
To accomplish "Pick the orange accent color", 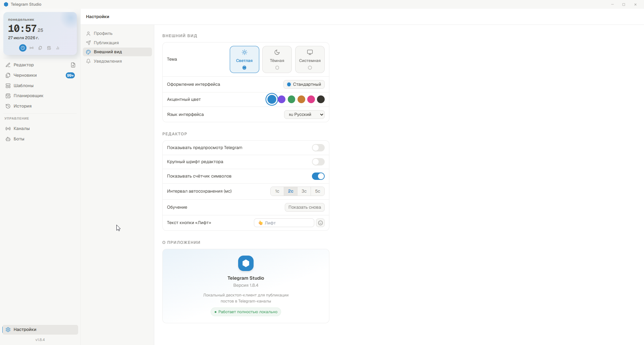I will 301,99.
